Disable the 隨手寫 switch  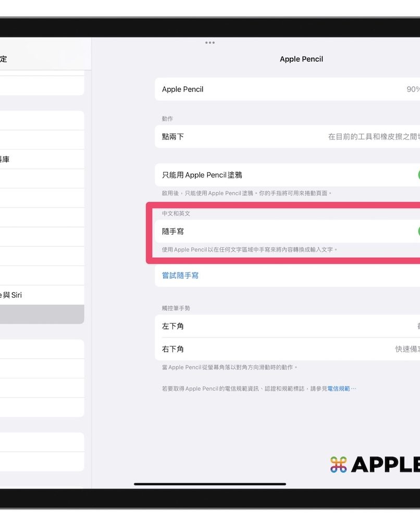[417, 231]
